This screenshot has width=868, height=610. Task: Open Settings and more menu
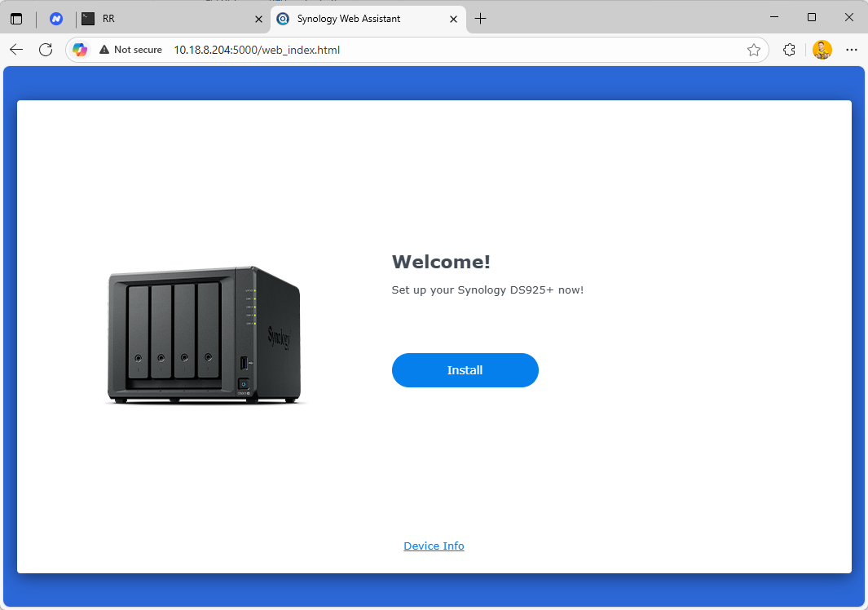(x=852, y=50)
